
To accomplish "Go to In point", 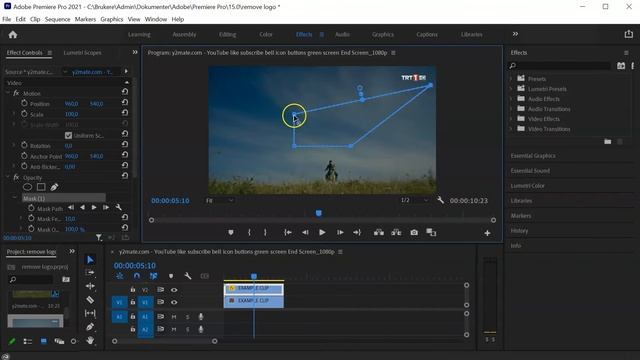I will 288,232.
